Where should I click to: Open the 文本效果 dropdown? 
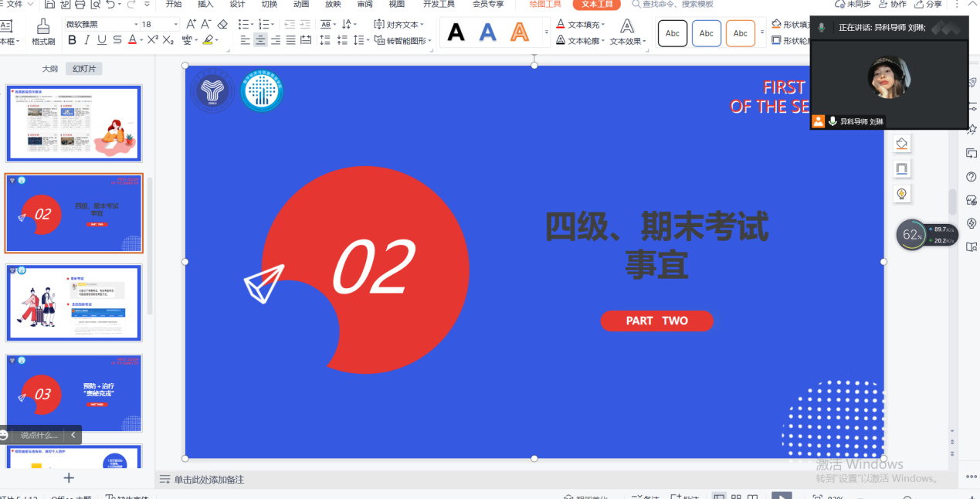click(628, 32)
